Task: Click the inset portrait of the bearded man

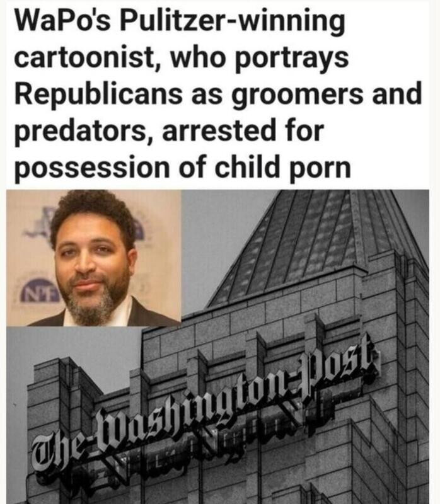Action: (x=93, y=258)
